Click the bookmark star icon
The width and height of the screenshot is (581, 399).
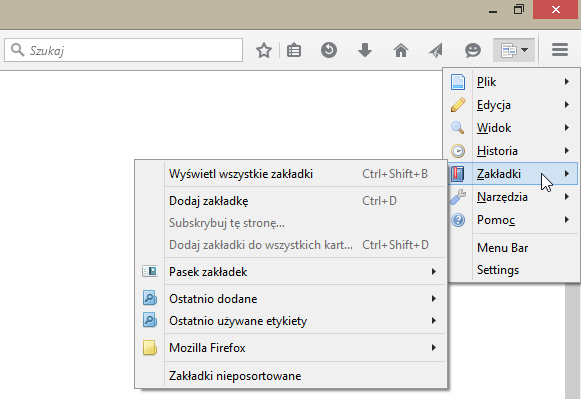(x=264, y=50)
